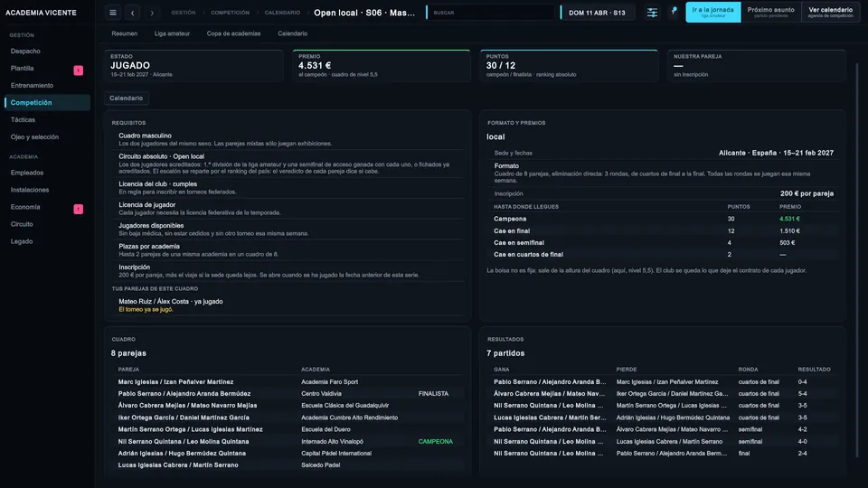Open the sliders settings icon
The width and height of the screenshot is (868, 488).
pos(652,12)
